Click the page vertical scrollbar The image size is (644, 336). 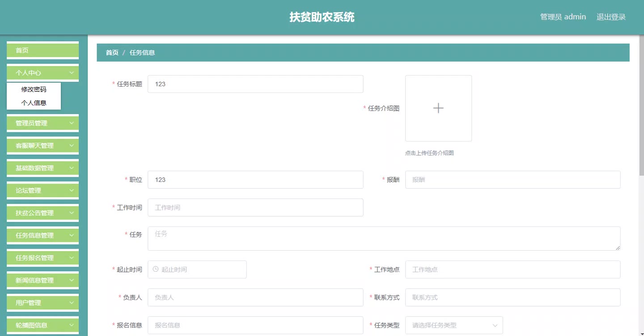(x=642, y=105)
